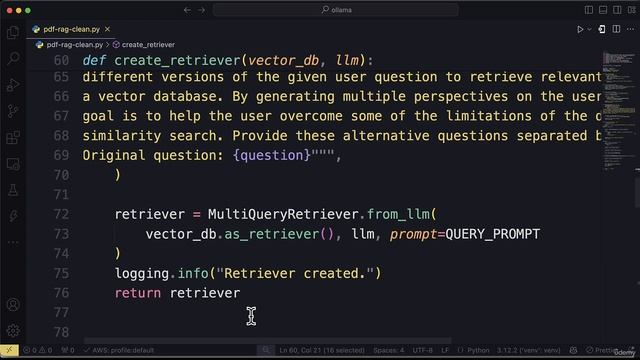
Task: Toggle the bottom panel
Action: click(x=603, y=10)
